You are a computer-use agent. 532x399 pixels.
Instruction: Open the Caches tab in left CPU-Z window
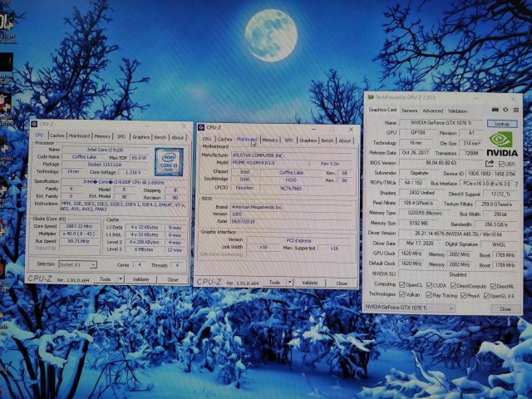coord(57,135)
